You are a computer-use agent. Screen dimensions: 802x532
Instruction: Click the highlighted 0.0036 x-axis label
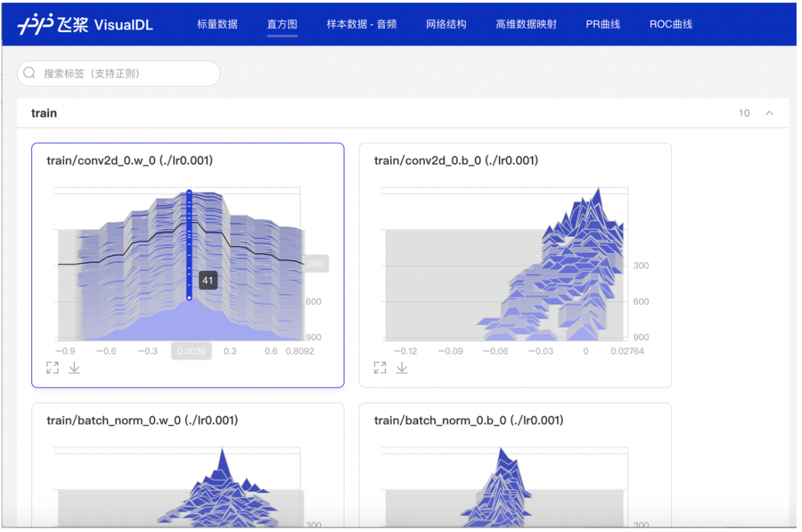pos(192,351)
